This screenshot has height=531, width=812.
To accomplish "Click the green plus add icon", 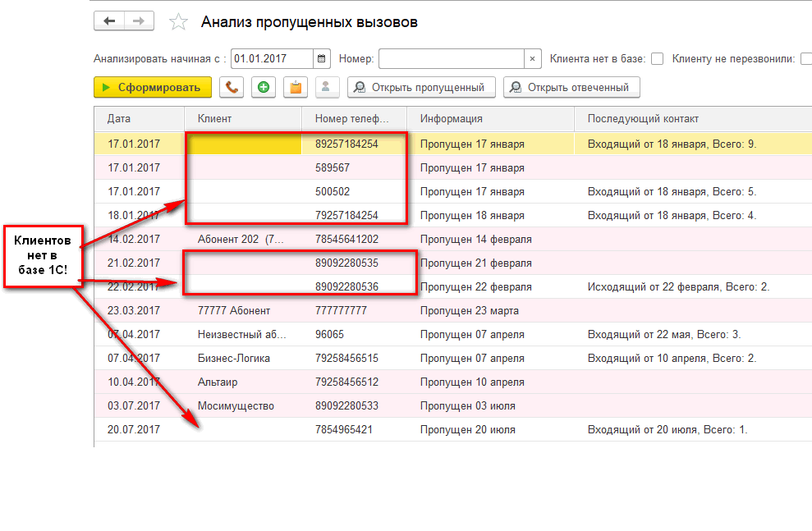I will coord(263,87).
